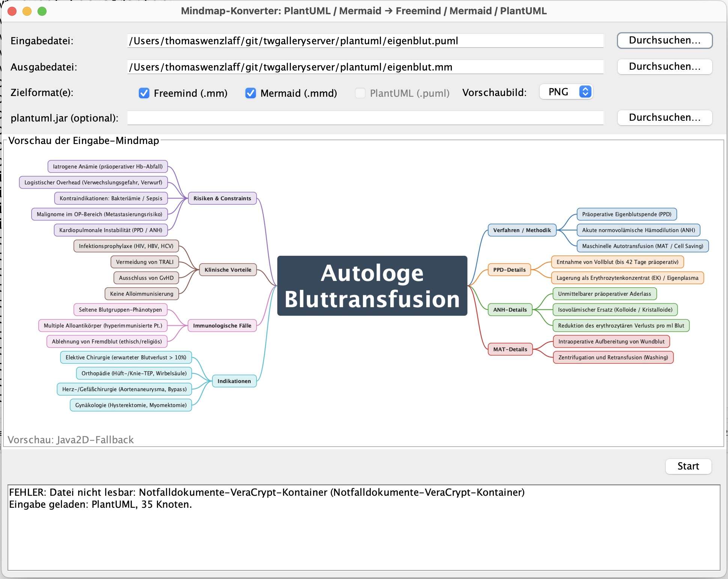Click the empty plantuml.jar path field
This screenshot has height=579, width=728.
365,118
